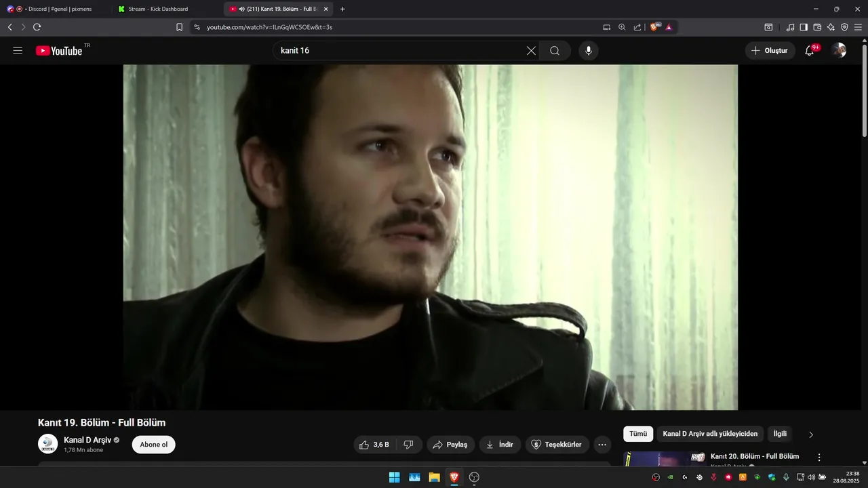Open OBS Studio from taskbar
The height and width of the screenshot is (488, 868).
[x=474, y=477]
